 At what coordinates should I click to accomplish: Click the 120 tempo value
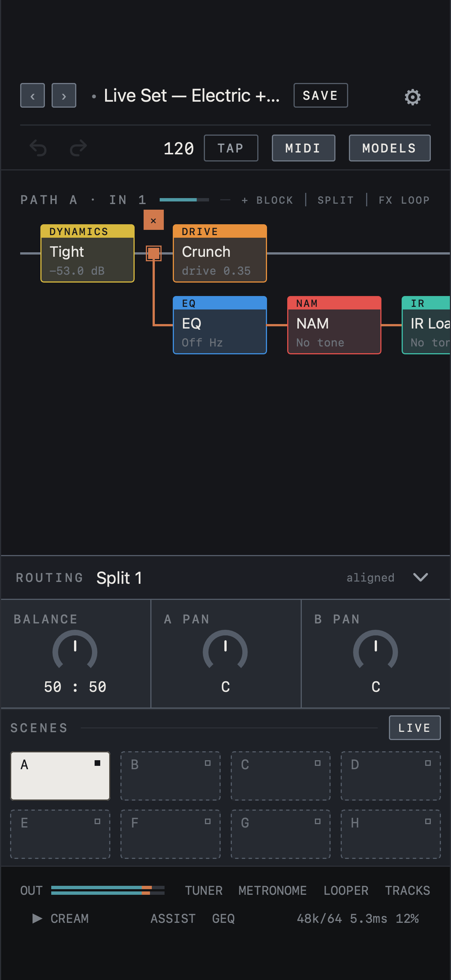tap(178, 148)
